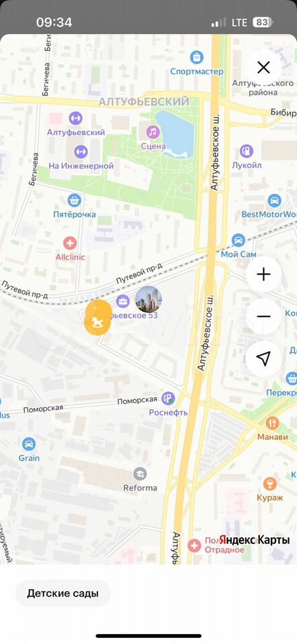Image resolution: width=297 pixels, height=644 pixels.
Task: Select the На Инженерной fitness icon
Action: coord(81,152)
